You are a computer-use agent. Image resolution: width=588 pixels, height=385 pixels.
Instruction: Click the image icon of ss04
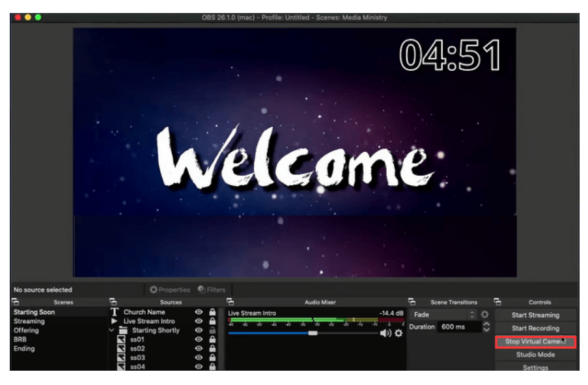pos(121,367)
